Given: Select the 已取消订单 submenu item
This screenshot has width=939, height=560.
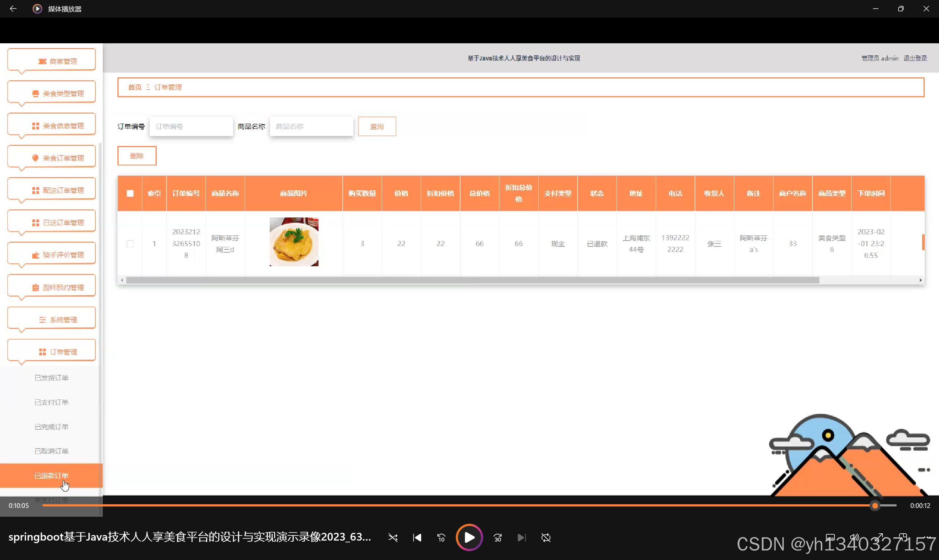Looking at the screenshot, I should coord(51,451).
